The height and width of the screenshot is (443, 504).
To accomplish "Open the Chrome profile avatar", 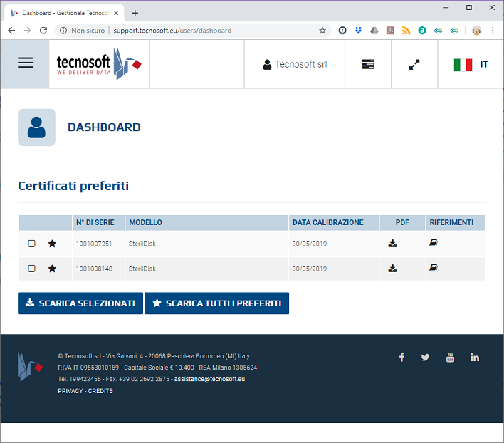I will [x=476, y=31].
